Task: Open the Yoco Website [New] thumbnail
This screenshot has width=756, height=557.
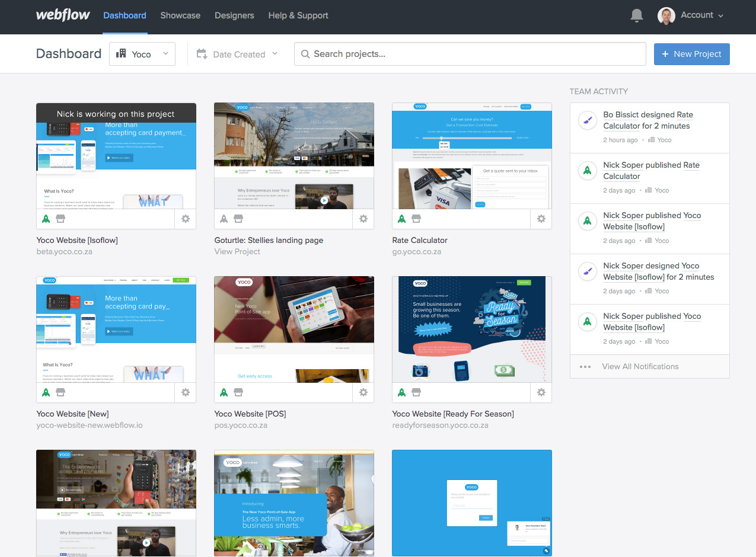Action: (116, 329)
